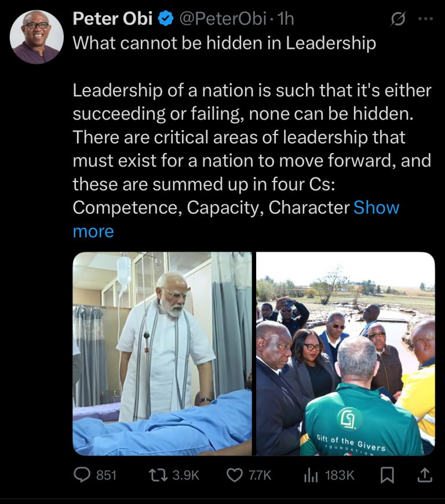
Task: Open the share upload icon
Action: [x=425, y=475]
